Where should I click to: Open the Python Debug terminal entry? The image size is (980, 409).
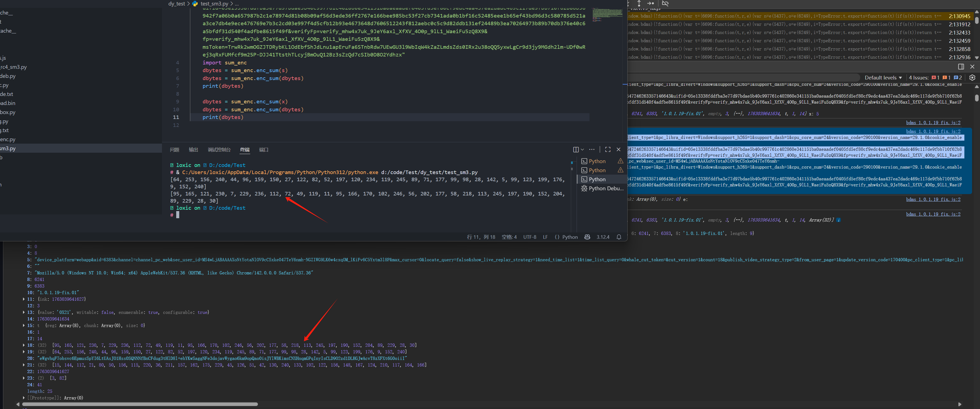point(605,188)
